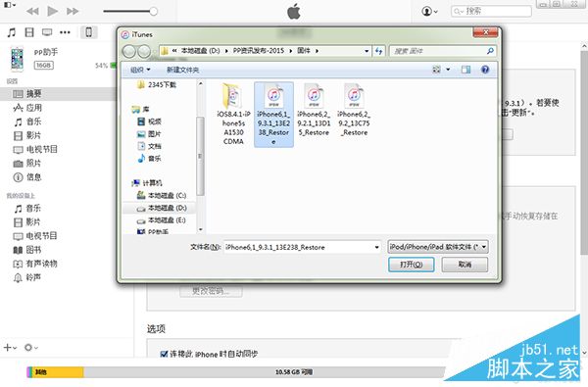Open the Music library icon in iTunes toolbar
This screenshot has width=588, height=387.
pos(12,32)
